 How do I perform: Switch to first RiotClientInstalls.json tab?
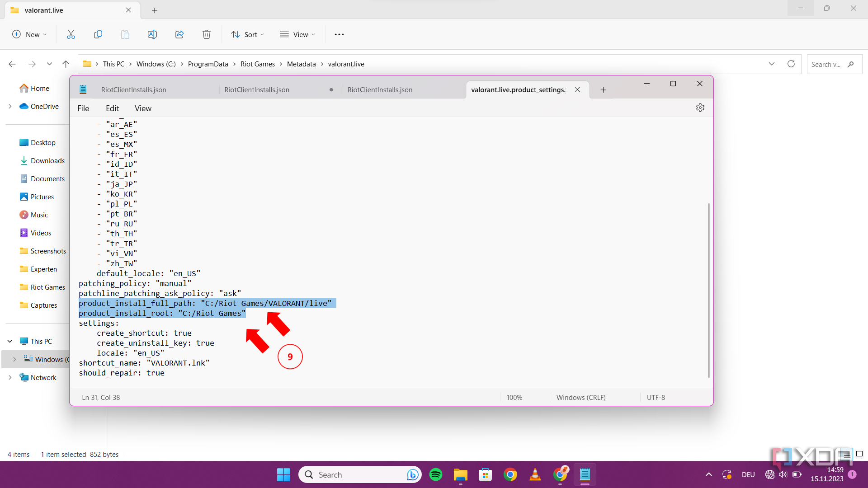[x=134, y=90]
